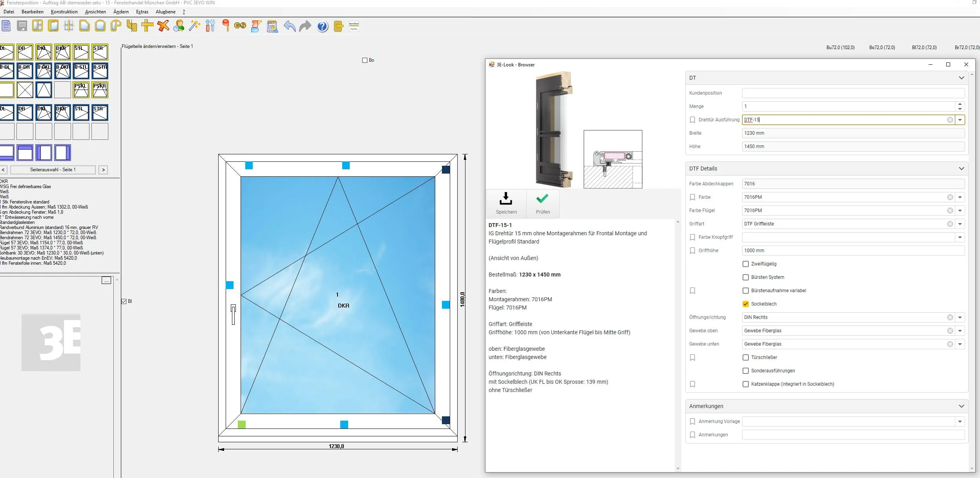This screenshot has width=980, height=478.
Task: Uncheck the Sockelblech checkbox
Action: pos(745,304)
